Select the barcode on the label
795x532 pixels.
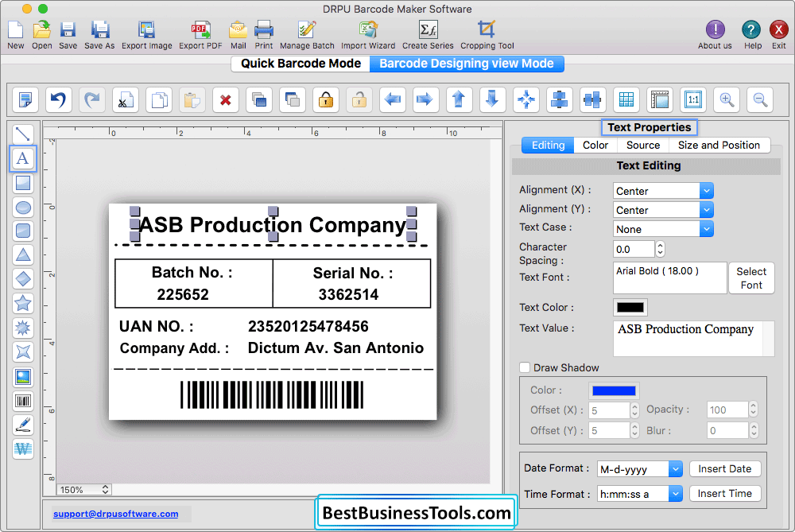(x=272, y=394)
